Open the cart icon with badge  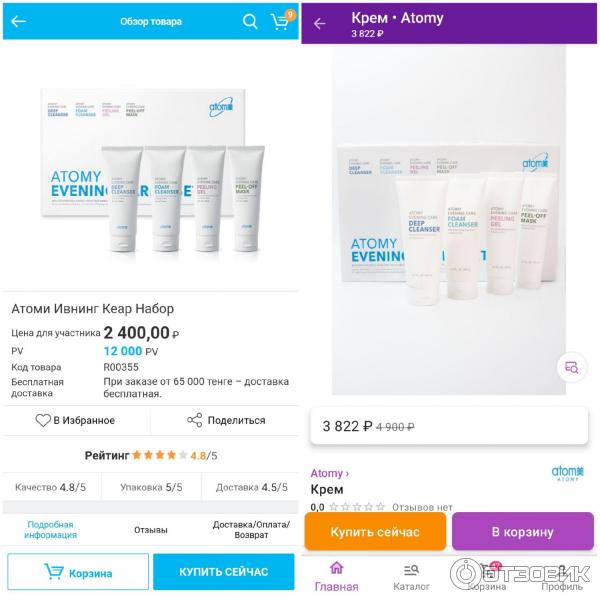tap(282, 20)
